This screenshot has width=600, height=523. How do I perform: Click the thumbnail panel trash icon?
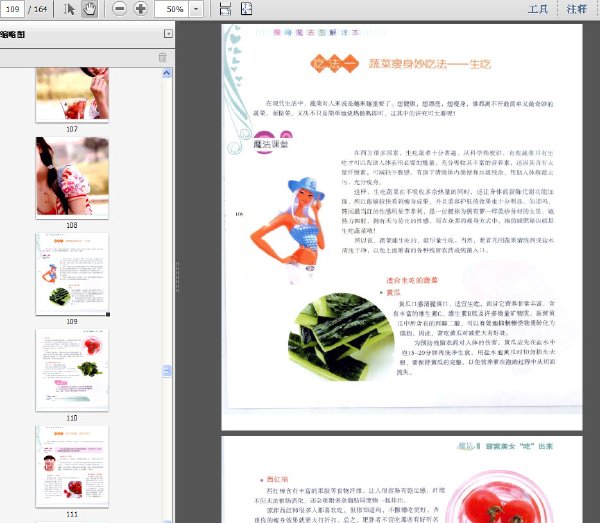pos(163,57)
